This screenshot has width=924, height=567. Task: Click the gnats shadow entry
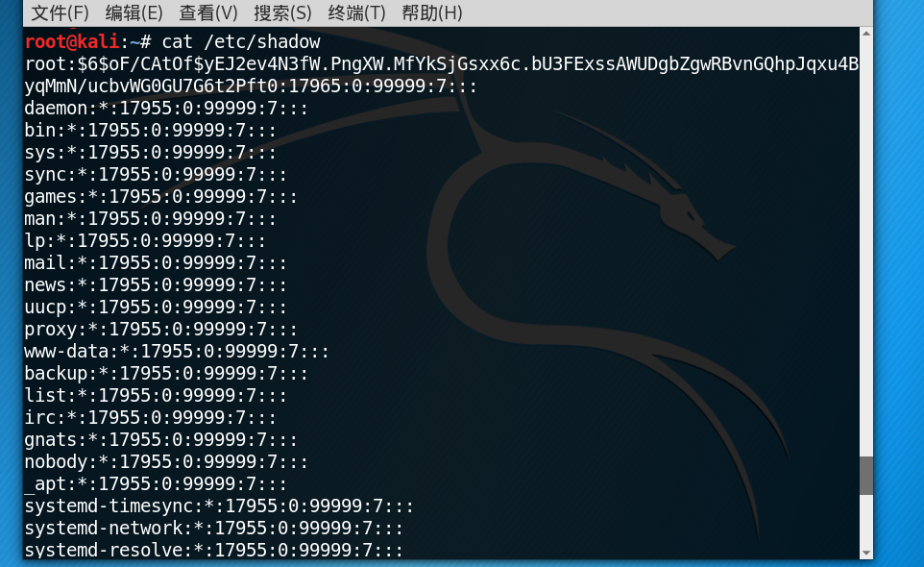coord(160,440)
